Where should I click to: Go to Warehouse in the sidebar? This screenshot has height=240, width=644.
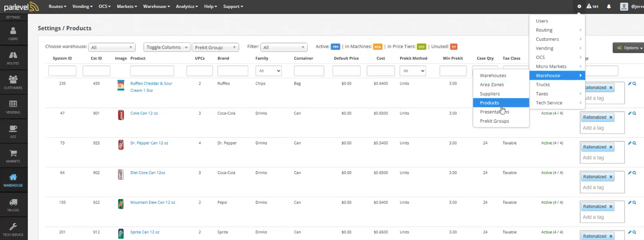point(13,181)
